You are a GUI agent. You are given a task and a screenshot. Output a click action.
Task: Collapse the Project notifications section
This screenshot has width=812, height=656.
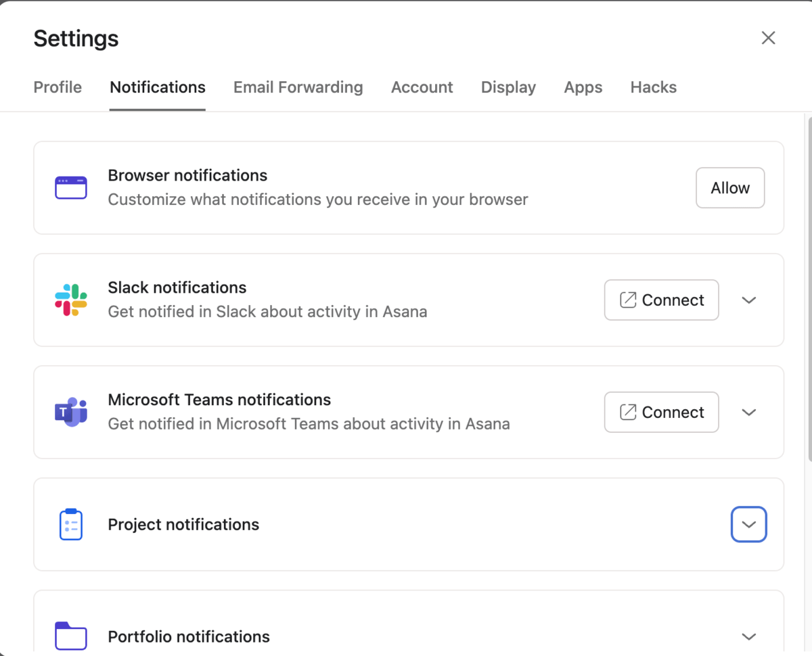748,524
